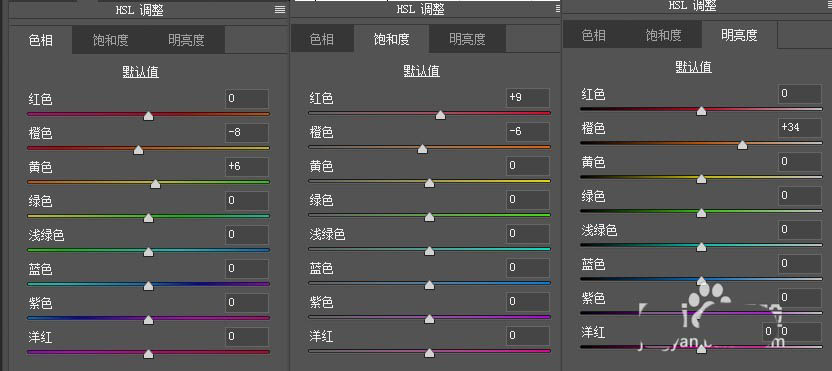The width and height of the screenshot is (832, 371).
Task: Click 紫色 value field in Hue panel
Action: 247,303
